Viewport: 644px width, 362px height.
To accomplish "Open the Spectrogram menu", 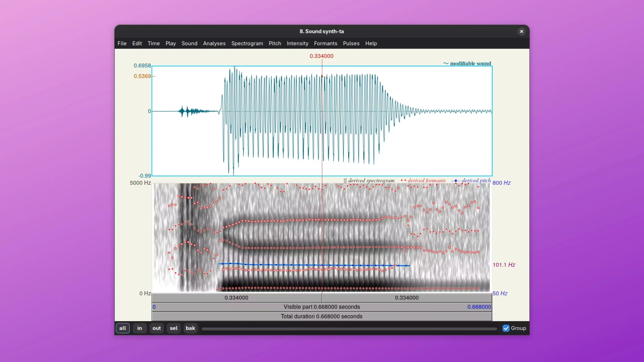I will 247,43.
